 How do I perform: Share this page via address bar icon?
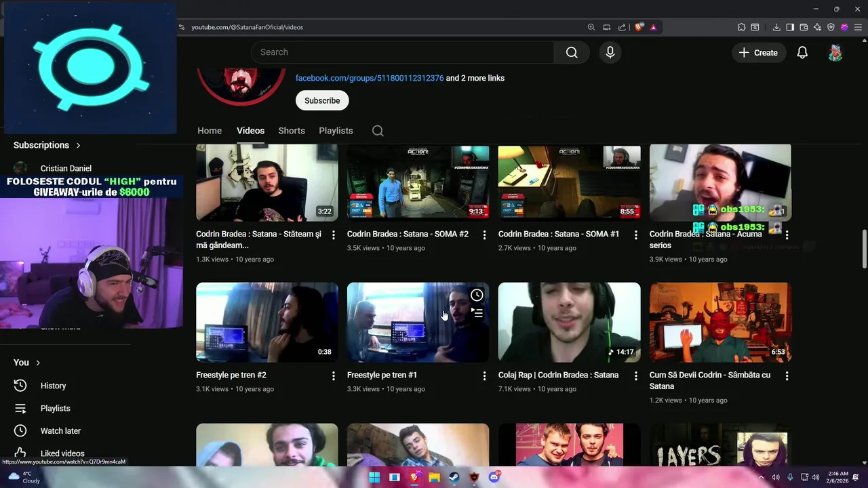pos(622,27)
